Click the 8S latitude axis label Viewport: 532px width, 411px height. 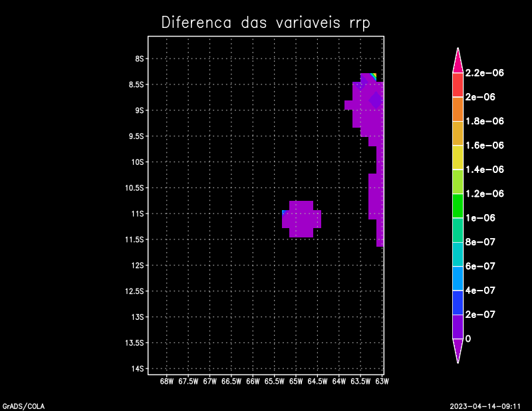pyautogui.click(x=140, y=59)
